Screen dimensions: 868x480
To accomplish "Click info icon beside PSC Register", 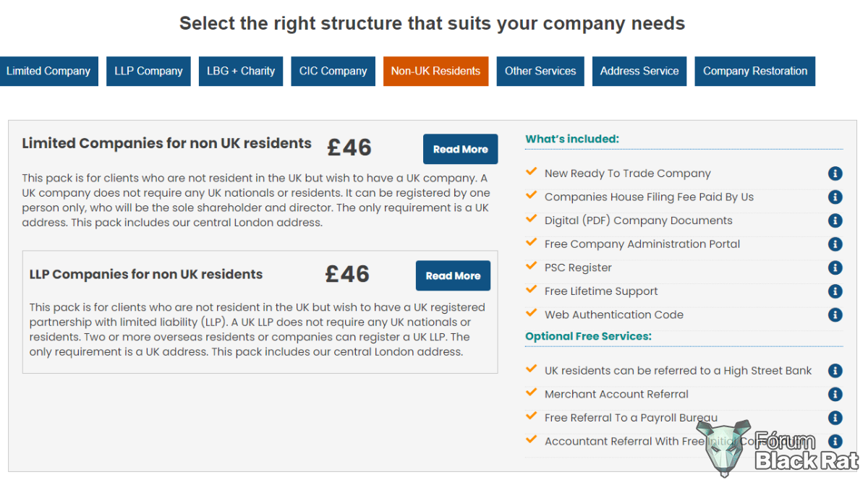I will pos(835,267).
